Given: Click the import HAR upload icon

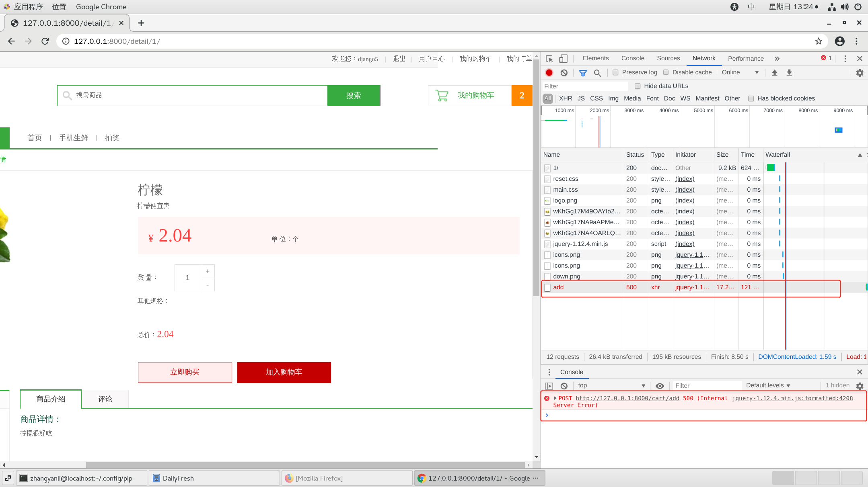Looking at the screenshot, I should click(x=774, y=73).
